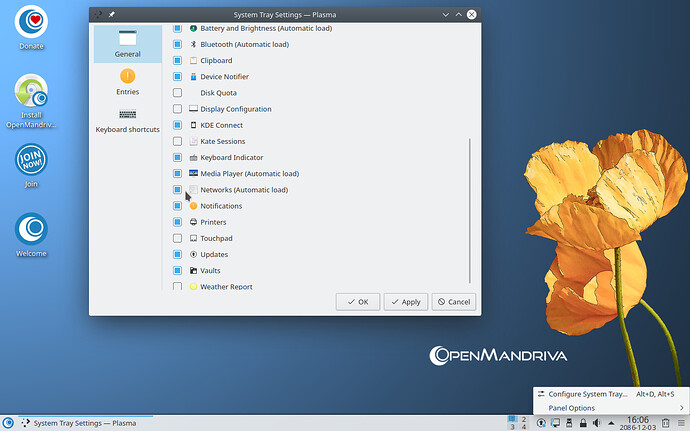This screenshot has width=690, height=431.
Task: Click the pin icon in the title bar
Action: tap(112, 15)
